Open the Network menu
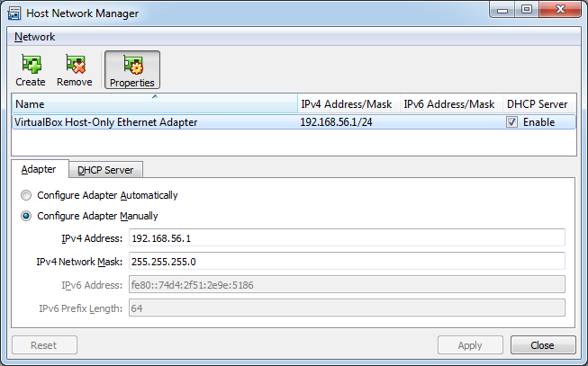The width and height of the screenshot is (588, 366). pyautogui.click(x=34, y=37)
